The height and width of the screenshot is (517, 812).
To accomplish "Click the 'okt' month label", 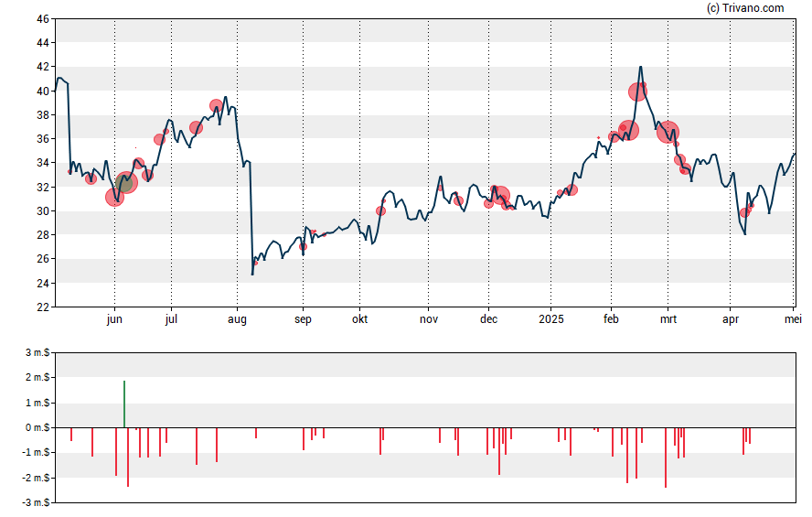I will (360, 319).
